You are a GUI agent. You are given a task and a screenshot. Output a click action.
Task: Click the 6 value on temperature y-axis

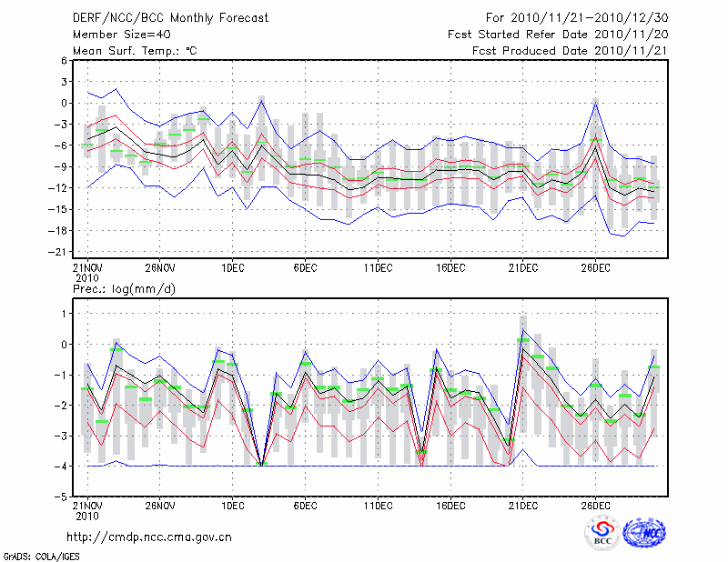(64, 60)
